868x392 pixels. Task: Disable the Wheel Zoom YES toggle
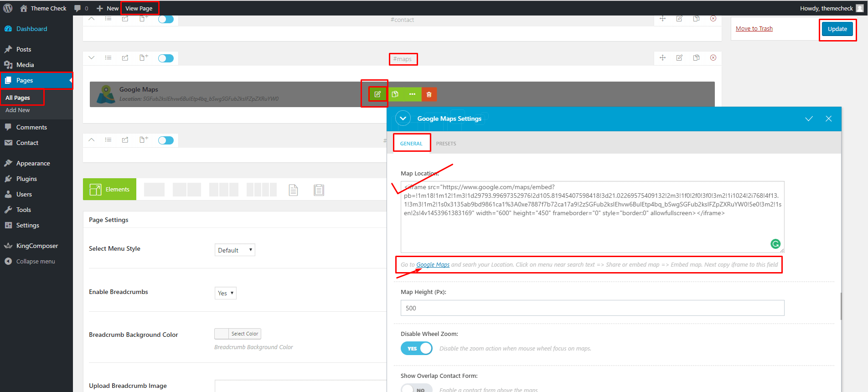pyautogui.click(x=417, y=348)
